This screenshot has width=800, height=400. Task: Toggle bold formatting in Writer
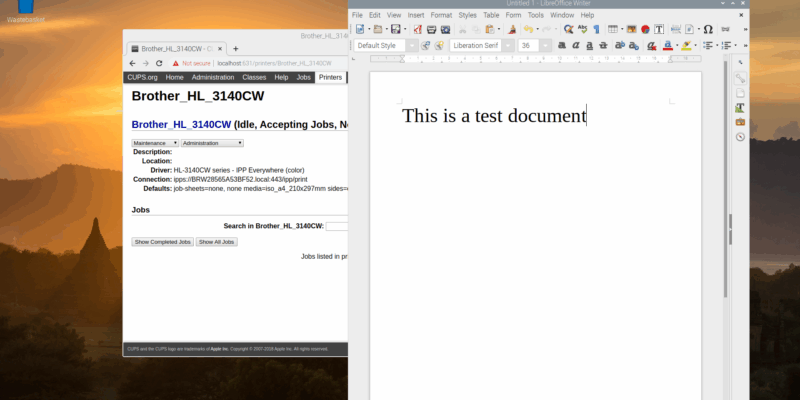(563, 46)
